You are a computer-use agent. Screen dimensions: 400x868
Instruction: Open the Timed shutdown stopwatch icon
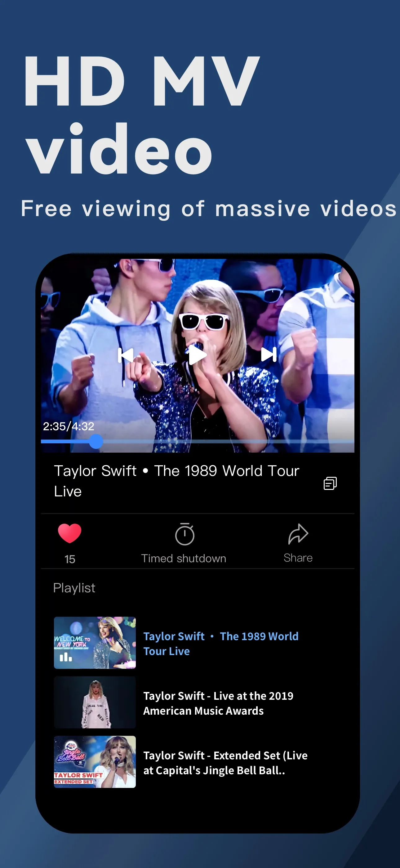[184, 534]
